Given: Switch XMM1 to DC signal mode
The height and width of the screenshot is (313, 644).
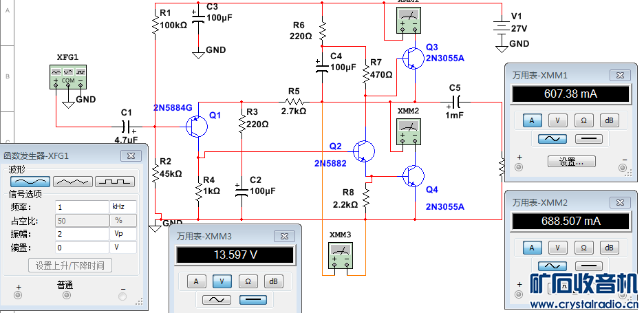Looking at the screenshot, I should tap(588, 139).
